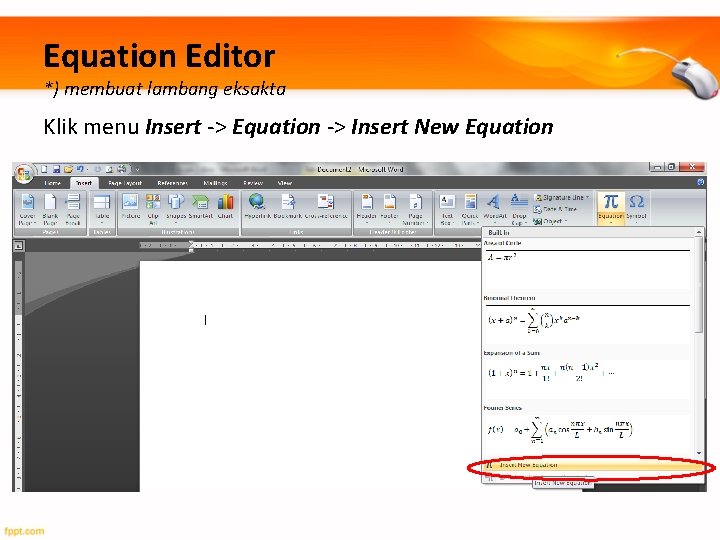Image resolution: width=720 pixels, height=540 pixels.
Task: Open the Header gallery
Action: 366,208
